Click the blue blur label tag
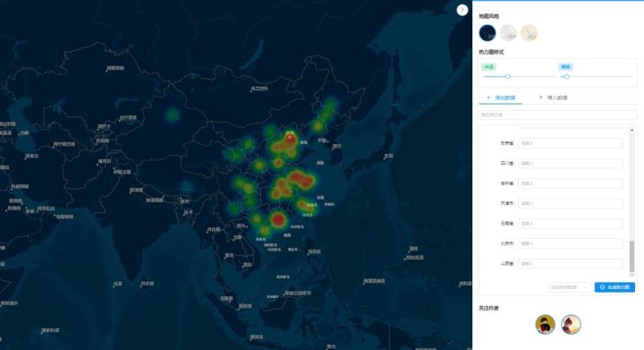644x350 pixels. pyautogui.click(x=565, y=67)
